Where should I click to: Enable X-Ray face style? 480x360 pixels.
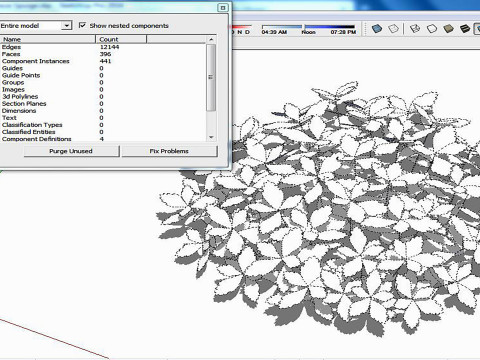coord(377,29)
